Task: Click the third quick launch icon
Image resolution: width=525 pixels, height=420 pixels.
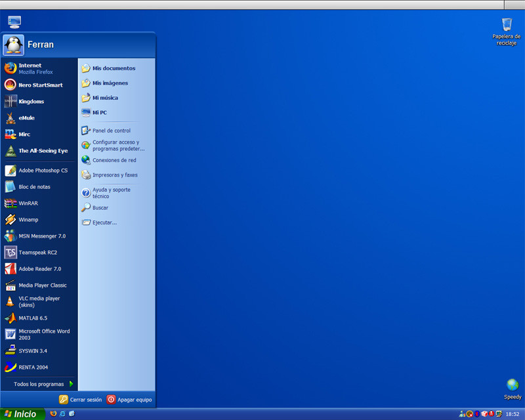Action: pos(72,413)
